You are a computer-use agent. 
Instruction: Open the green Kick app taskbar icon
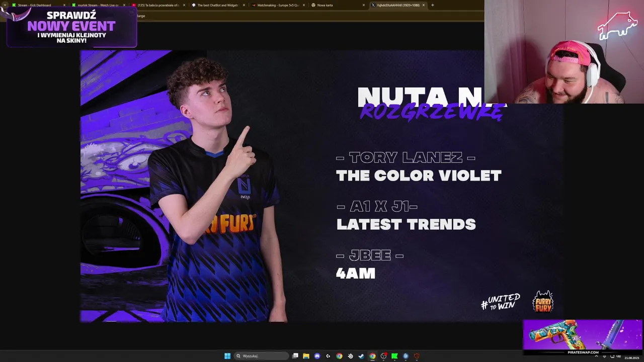click(x=394, y=356)
